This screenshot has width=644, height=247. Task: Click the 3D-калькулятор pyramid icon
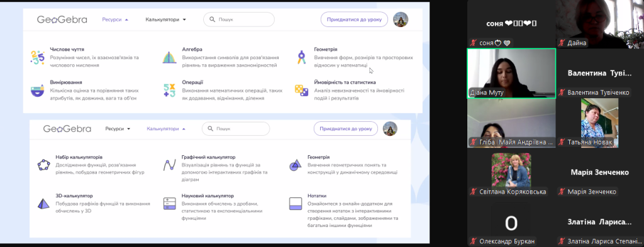[x=43, y=204]
